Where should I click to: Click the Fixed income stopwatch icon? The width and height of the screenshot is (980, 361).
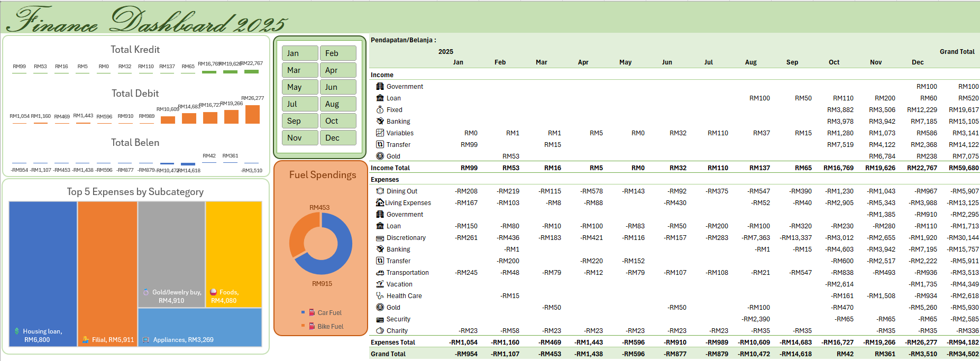[x=380, y=110]
